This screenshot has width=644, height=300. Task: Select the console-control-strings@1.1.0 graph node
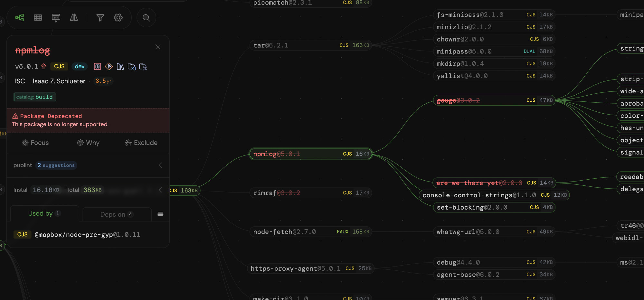pos(494,195)
